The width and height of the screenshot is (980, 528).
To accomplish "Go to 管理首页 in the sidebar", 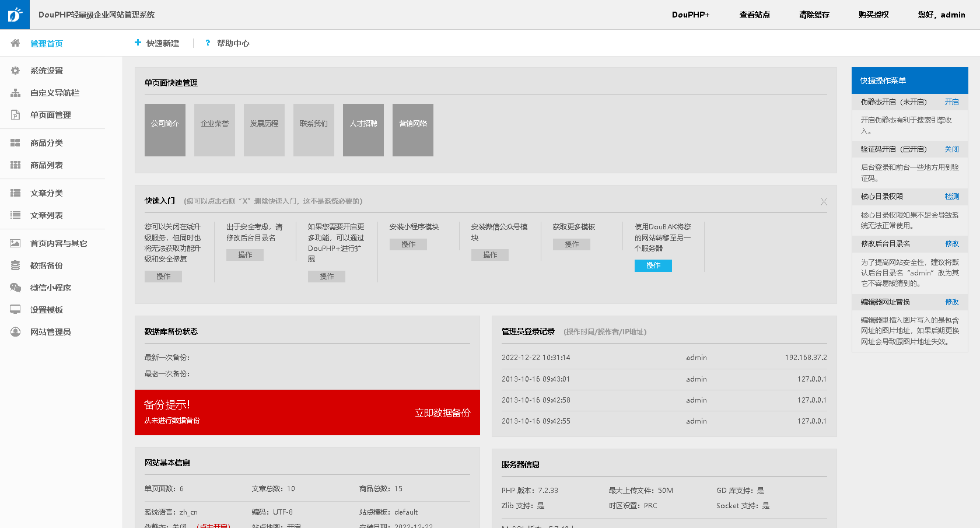I will (x=47, y=44).
